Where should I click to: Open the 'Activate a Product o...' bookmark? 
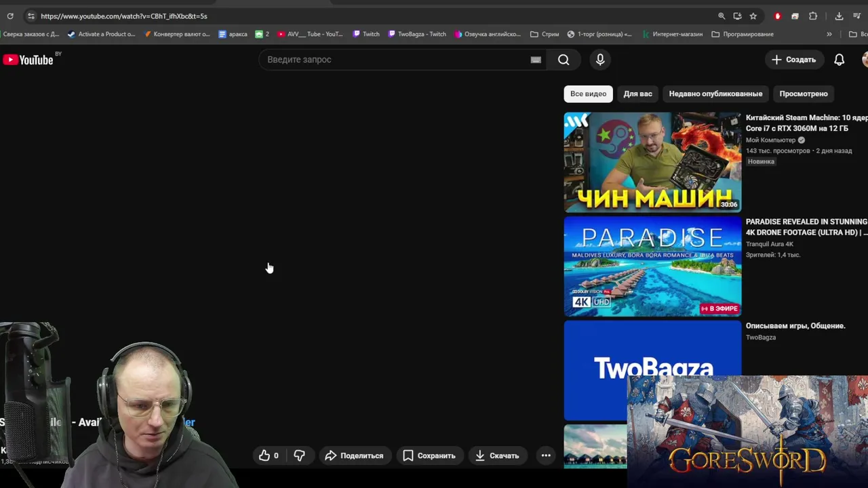click(101, 34)
